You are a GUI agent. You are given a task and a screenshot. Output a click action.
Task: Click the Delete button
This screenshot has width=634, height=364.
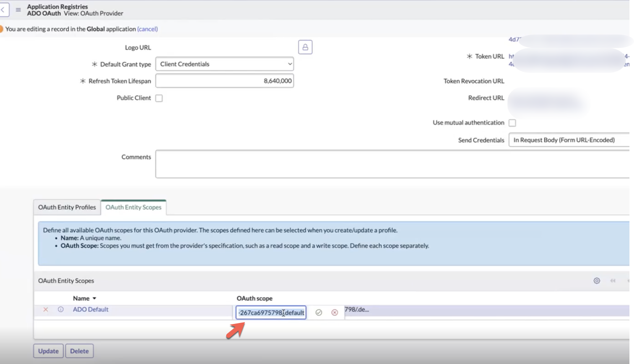pos(79,351)
